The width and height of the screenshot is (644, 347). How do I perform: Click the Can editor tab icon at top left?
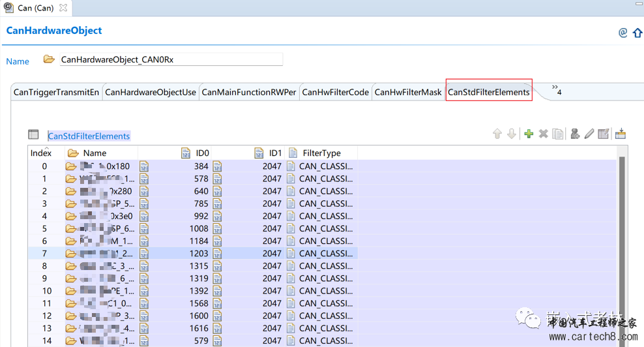pos(8,8)
